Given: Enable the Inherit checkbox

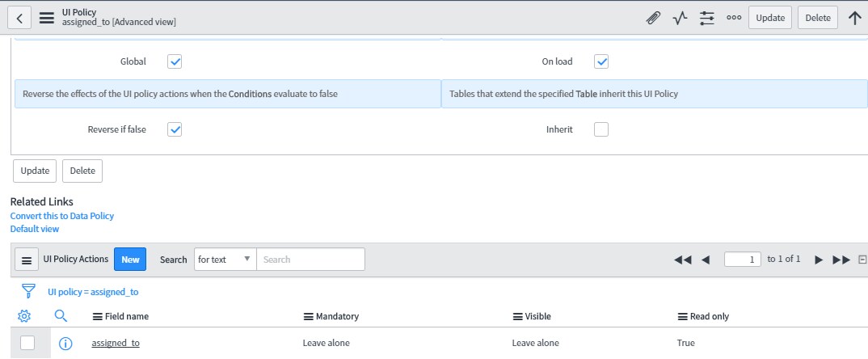Looking at the screenshot, I should [601, 129].
